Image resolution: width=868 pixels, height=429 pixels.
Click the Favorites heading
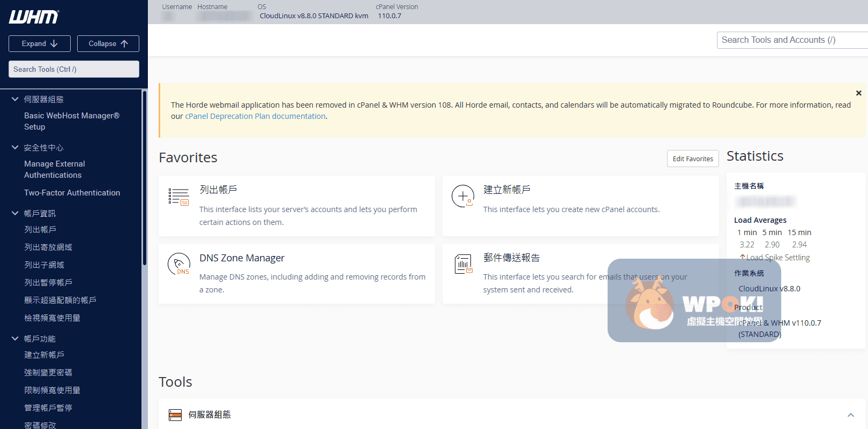(188, 157)
